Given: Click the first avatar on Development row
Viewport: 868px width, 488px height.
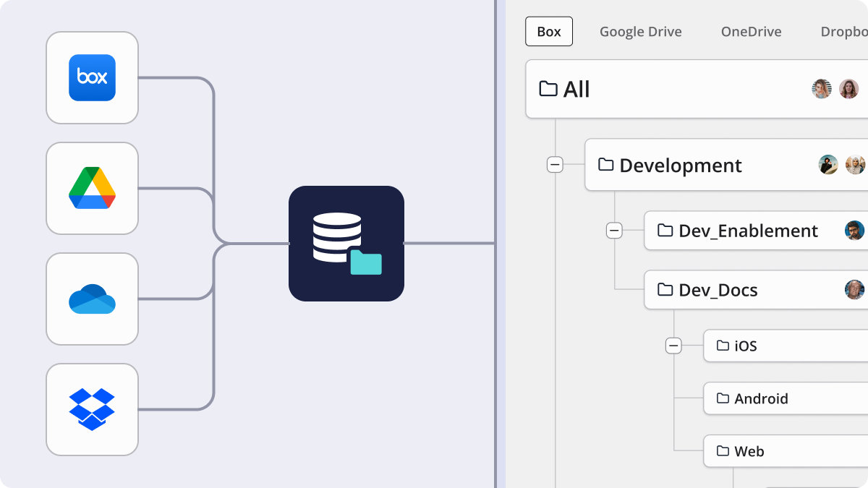Looking at the screenshot, I should pos(828,165).
